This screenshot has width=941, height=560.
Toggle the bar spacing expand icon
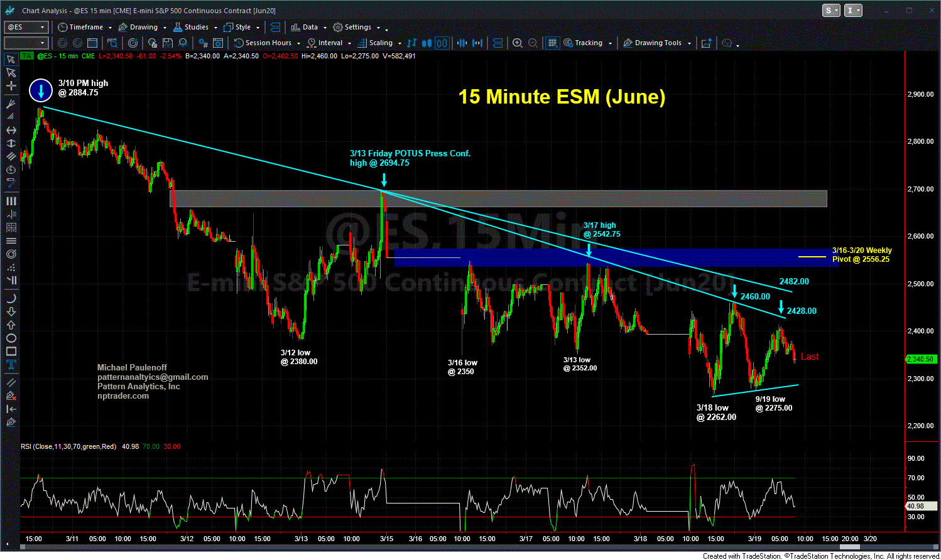click(x=477, y=43)
